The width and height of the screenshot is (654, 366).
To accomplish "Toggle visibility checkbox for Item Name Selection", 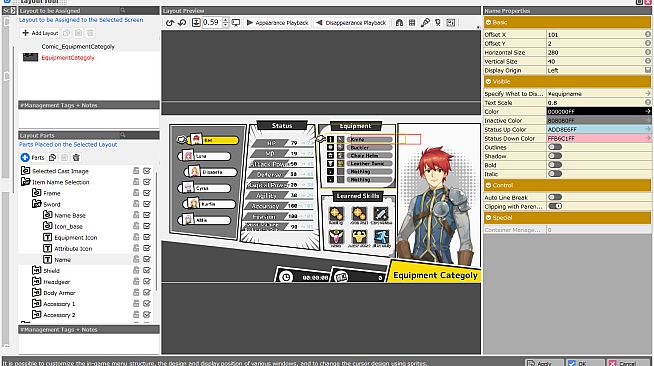I will click(x=147, y=182).
